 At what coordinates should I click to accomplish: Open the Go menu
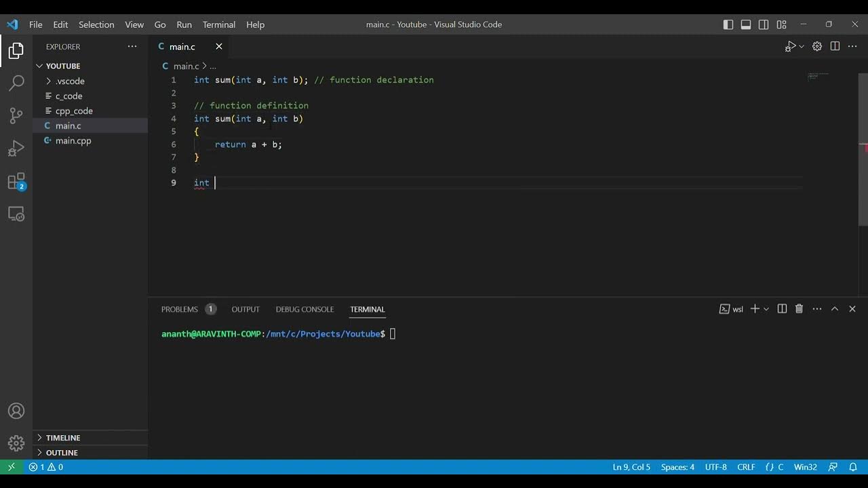[x=160, y=24]
